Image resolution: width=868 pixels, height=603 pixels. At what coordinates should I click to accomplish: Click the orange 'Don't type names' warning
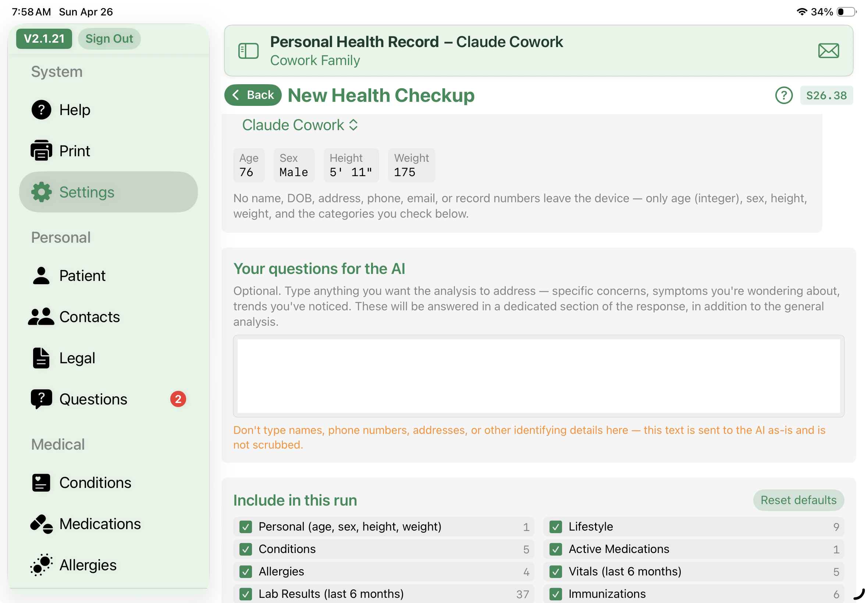click(x=529, y=437)
